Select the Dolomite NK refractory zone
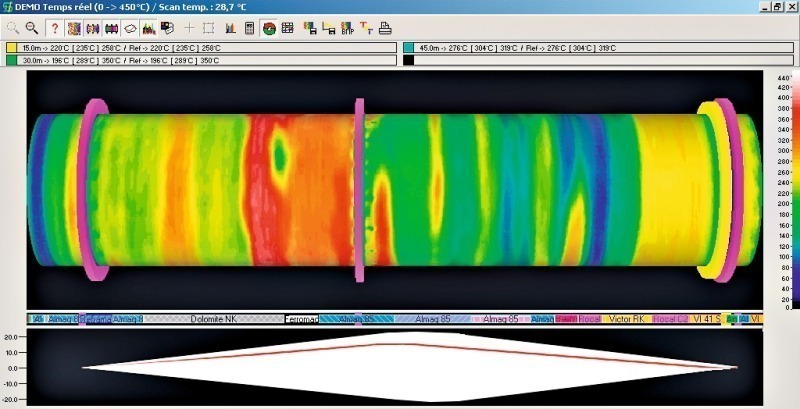Viewport: 800px width, 409px height. (x=212, y=319)
